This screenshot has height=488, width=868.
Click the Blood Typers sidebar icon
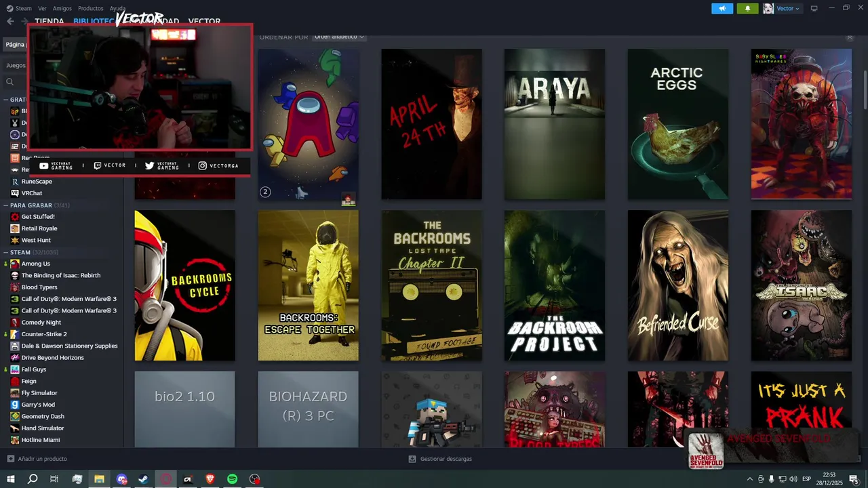(x=15, y=287)
